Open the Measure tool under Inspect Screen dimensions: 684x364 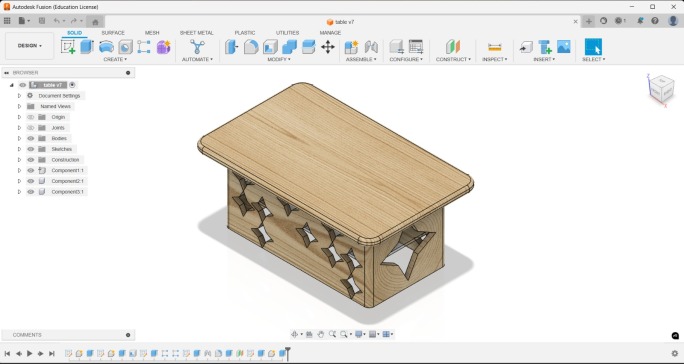coord(495,47)
